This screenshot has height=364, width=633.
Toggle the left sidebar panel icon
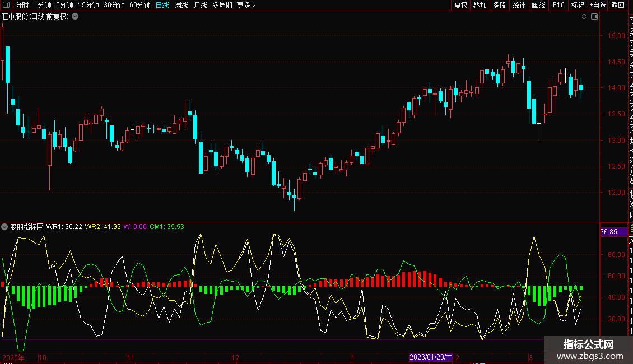5,6
